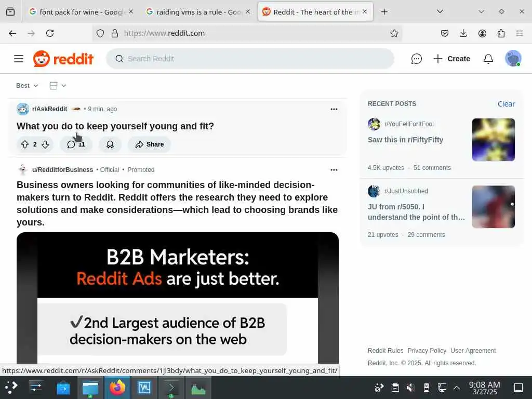
Task: Open Reddit Rules link
Action: (385, 351)
